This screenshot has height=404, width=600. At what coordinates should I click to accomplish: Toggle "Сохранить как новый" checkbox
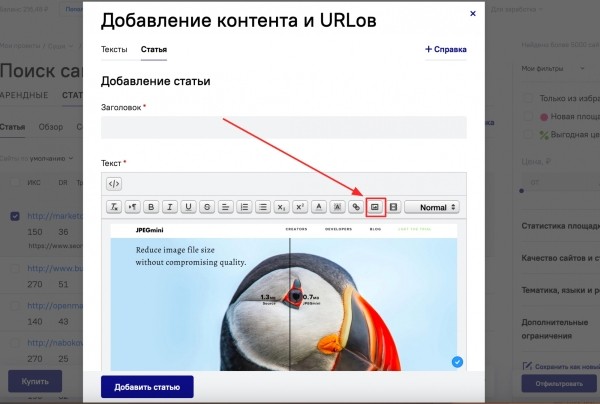coord(528,365)
